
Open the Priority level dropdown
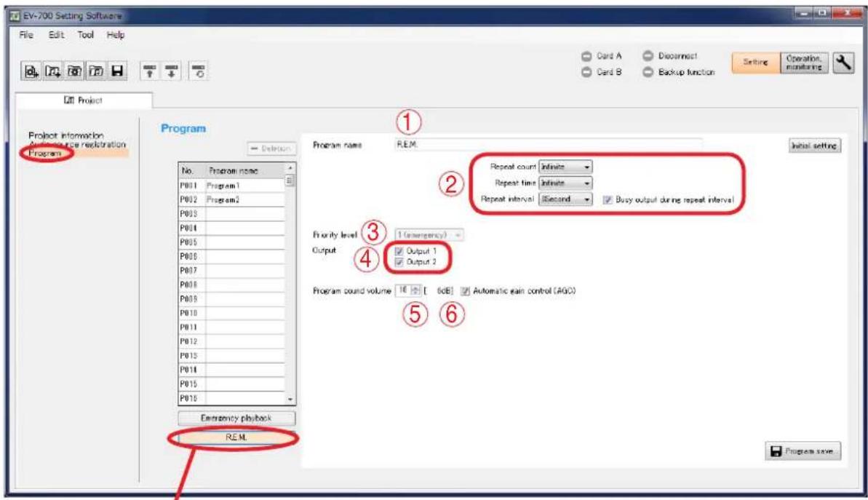[429, 235]
